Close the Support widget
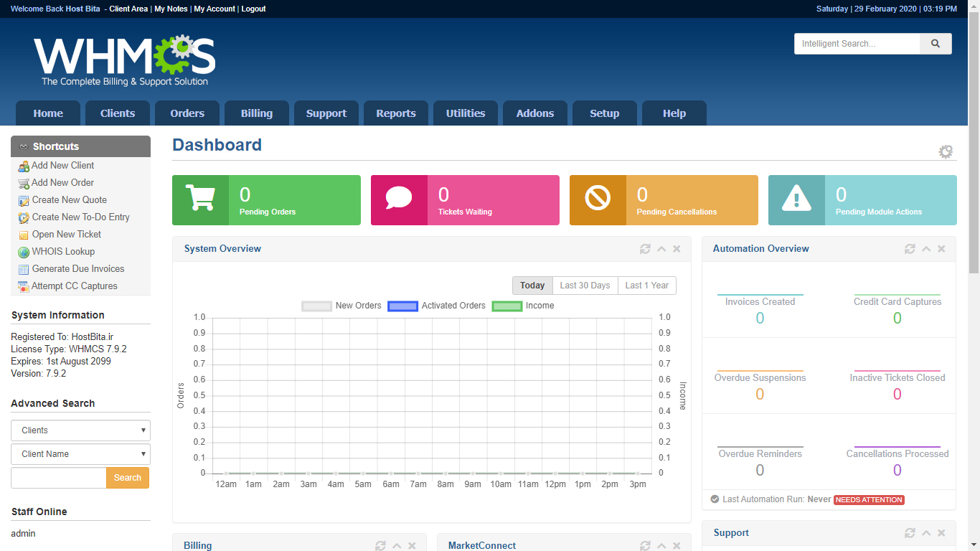 tap(941, 533)
